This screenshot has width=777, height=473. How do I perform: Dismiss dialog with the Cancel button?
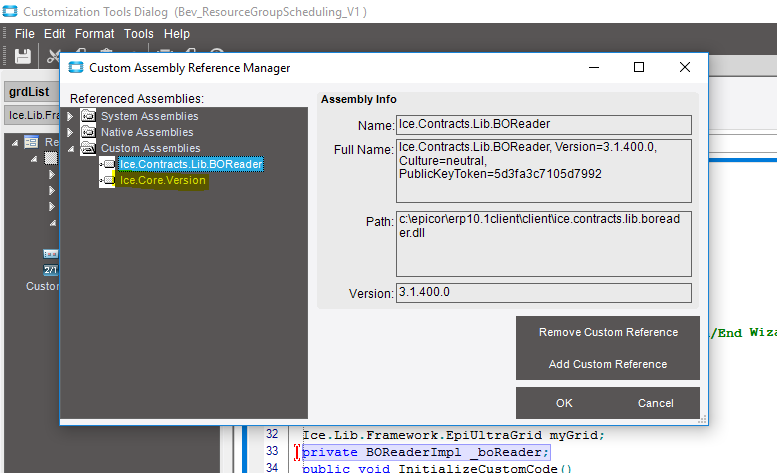pos(655,403)
